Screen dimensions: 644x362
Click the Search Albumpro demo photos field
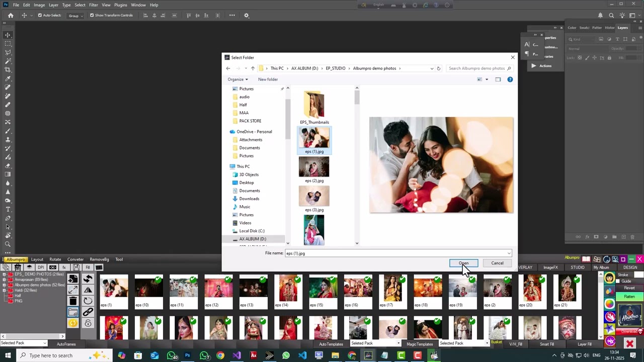[479, 68]
